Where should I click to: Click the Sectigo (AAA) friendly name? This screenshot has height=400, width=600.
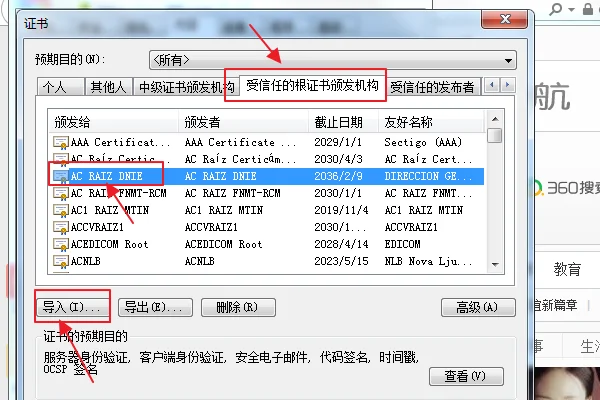[x=423, y=142]
